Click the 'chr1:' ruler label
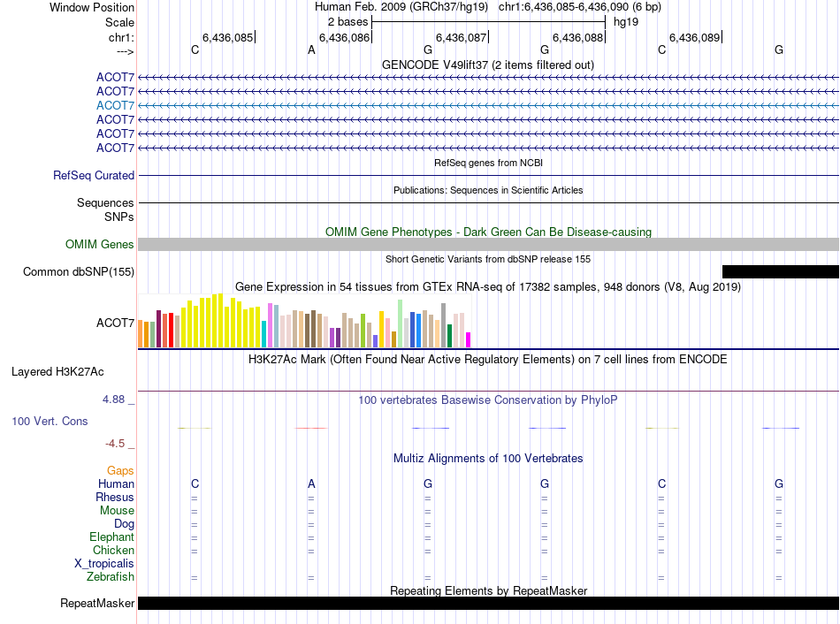The height and width of the screenshot is (624, 840). click(121, 37)
